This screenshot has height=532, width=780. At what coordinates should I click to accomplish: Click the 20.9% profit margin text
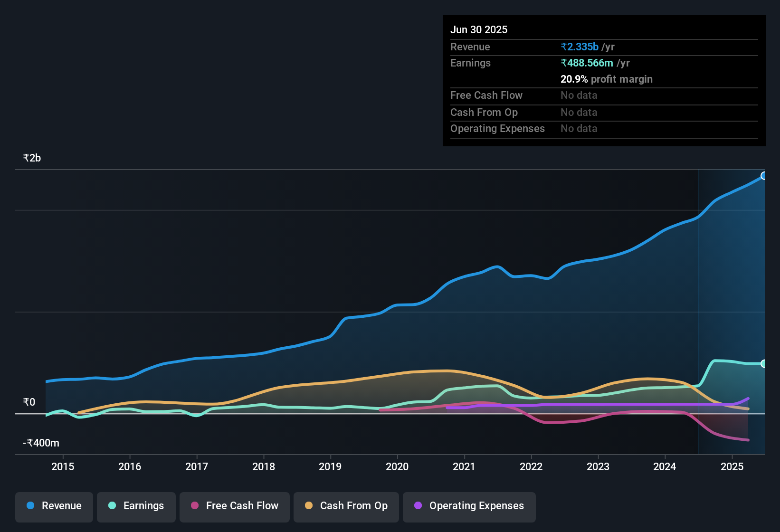click(607, 79)
